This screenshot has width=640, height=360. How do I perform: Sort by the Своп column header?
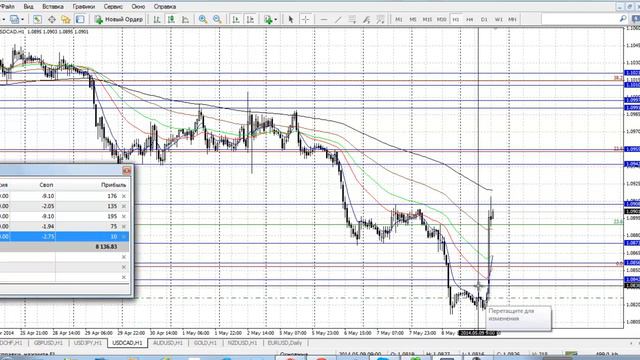coord(46,185)
